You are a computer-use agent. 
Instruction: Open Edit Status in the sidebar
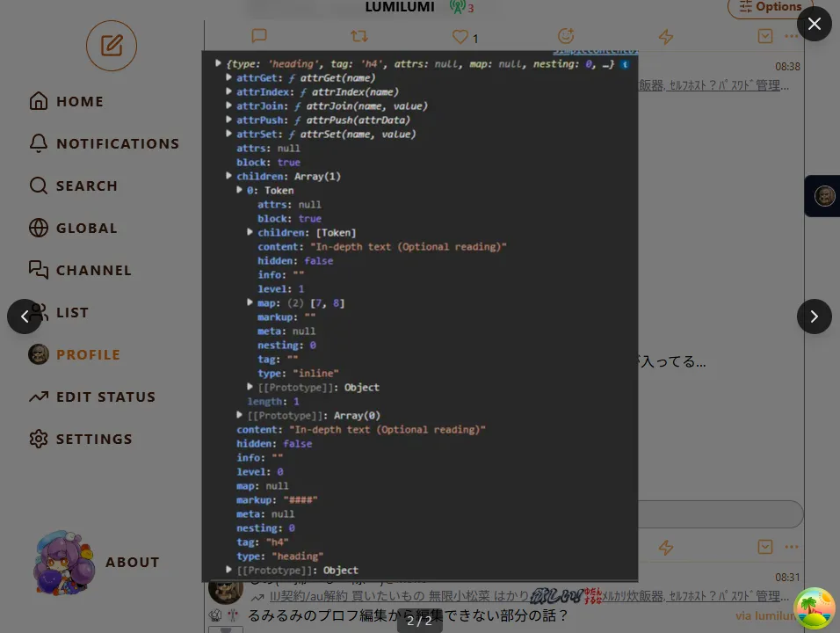click(39, 397)
